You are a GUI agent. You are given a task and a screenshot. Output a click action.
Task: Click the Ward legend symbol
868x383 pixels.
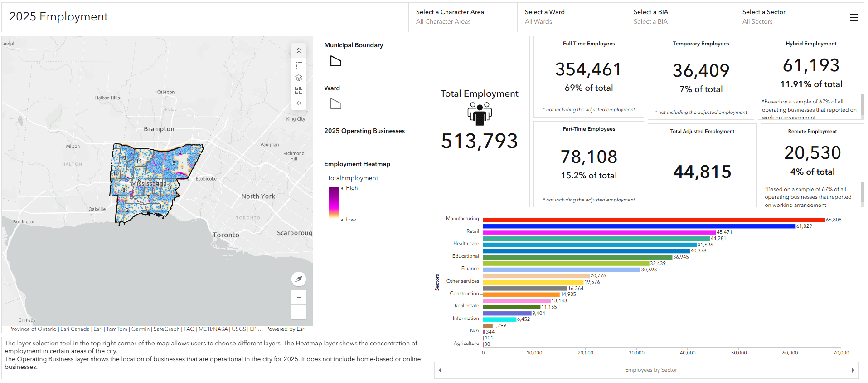(336, 104)
